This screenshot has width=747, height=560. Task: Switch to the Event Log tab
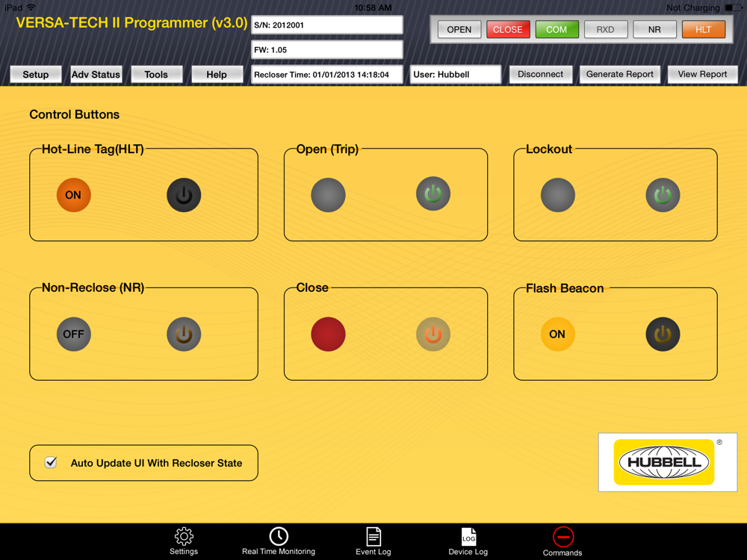coord(373,541)
